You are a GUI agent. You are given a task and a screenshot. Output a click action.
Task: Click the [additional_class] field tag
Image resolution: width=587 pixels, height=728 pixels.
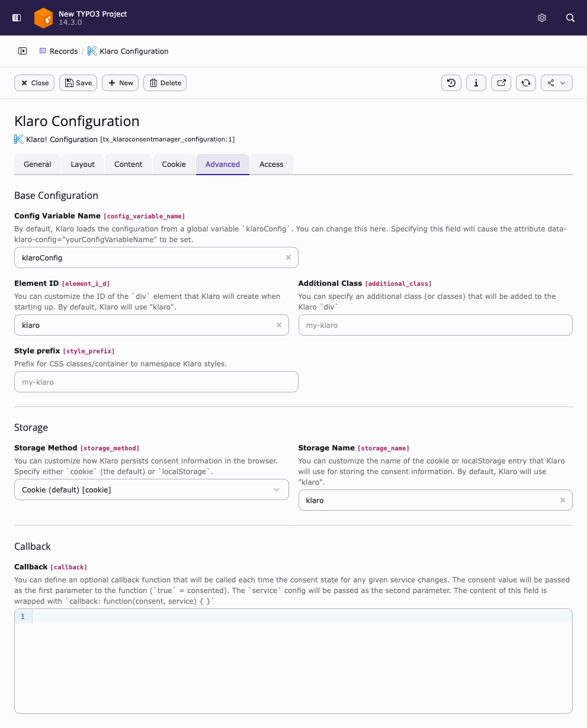(x=398, y=284)
